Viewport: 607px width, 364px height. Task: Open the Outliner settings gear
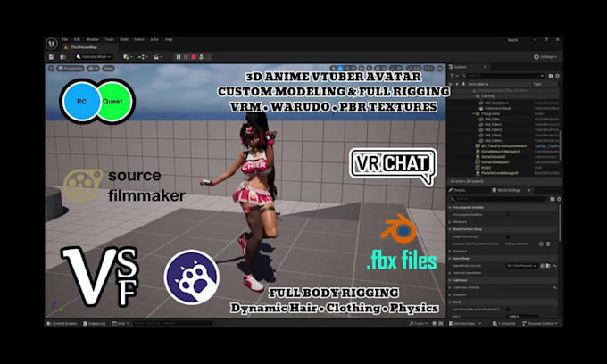click(x=557, y=76)
